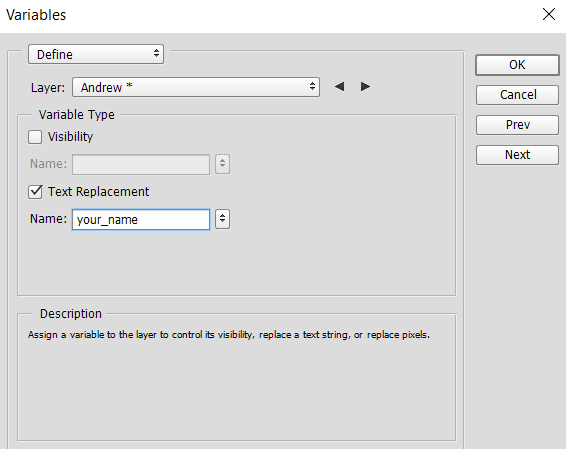Viewport: 566px width, 449px height.
Task: Click the Next button
Action: coord(517,155)
